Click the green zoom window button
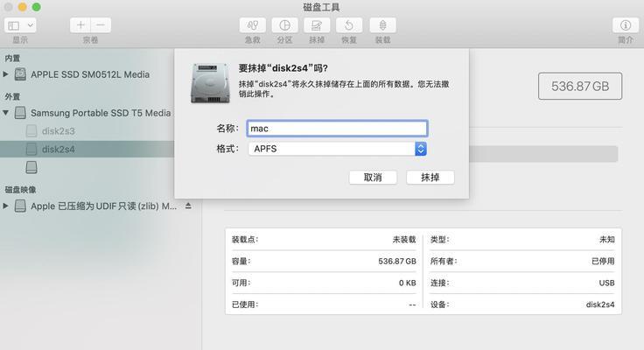This screenshot has height=350, width=644. pyautogui.click(x=36, y=7)
